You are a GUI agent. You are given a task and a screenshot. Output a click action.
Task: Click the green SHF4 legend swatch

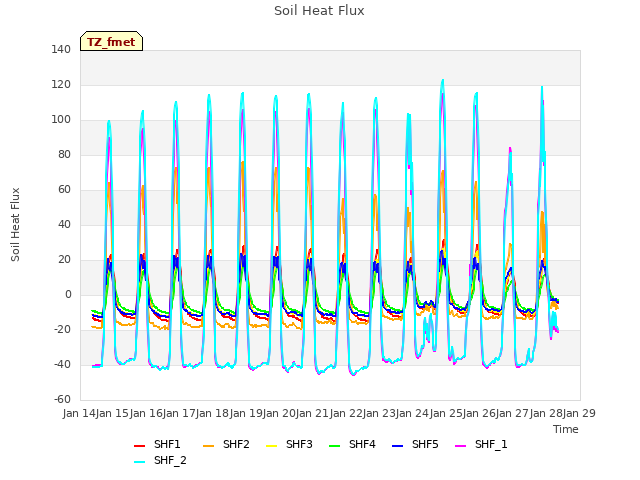pos(334,445)
